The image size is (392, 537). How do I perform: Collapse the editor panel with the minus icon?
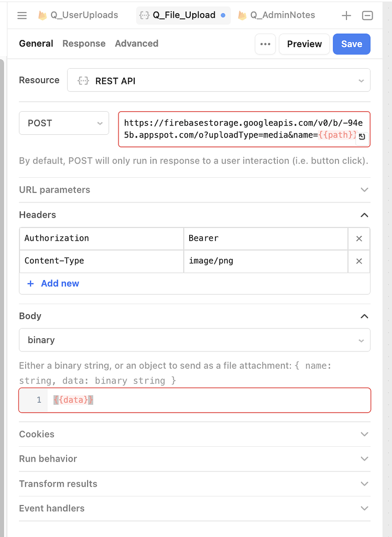click(x=367, y=15)
